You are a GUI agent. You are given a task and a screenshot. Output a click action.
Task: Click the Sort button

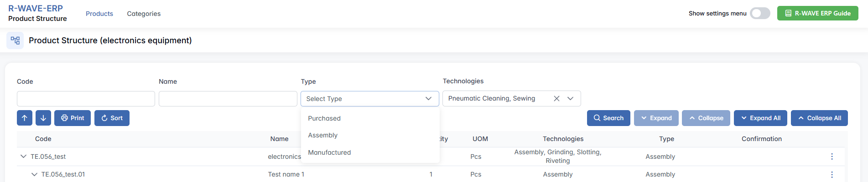(112, 118)
